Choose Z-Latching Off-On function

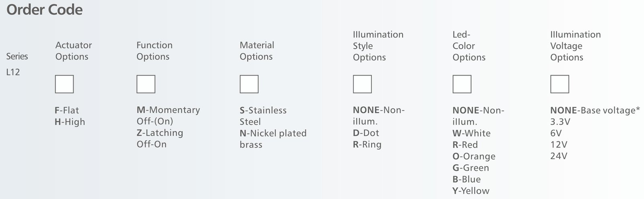tap(159, 138)
